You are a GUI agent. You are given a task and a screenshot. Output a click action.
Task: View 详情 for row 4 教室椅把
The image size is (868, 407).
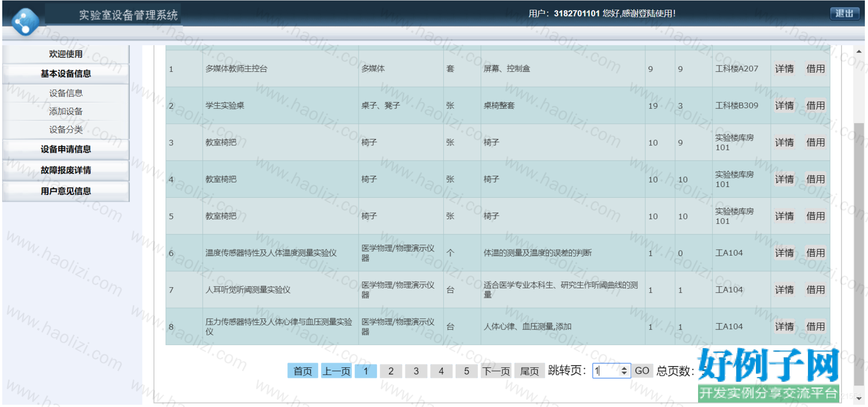(785, 179)
